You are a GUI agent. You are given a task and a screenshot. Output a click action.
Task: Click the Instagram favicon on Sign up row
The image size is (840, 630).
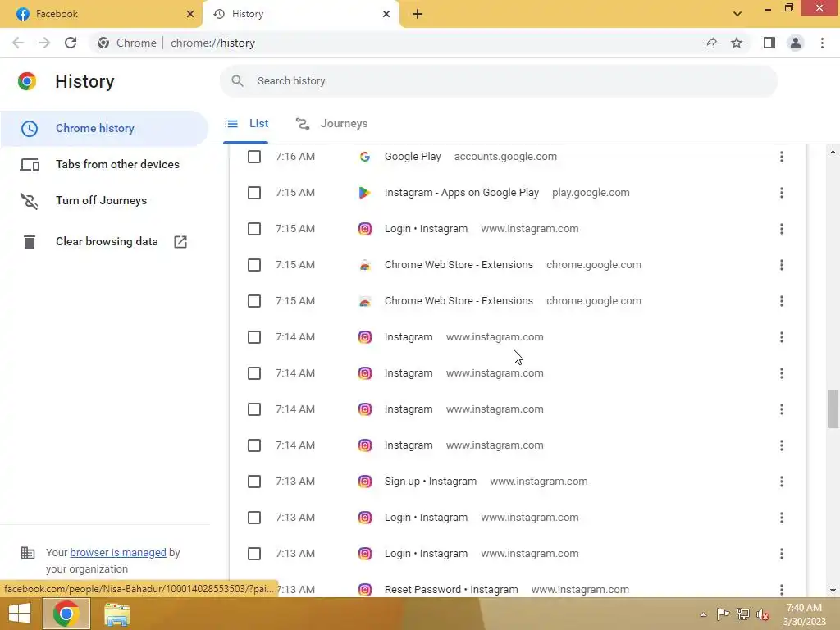coord(365,481)
